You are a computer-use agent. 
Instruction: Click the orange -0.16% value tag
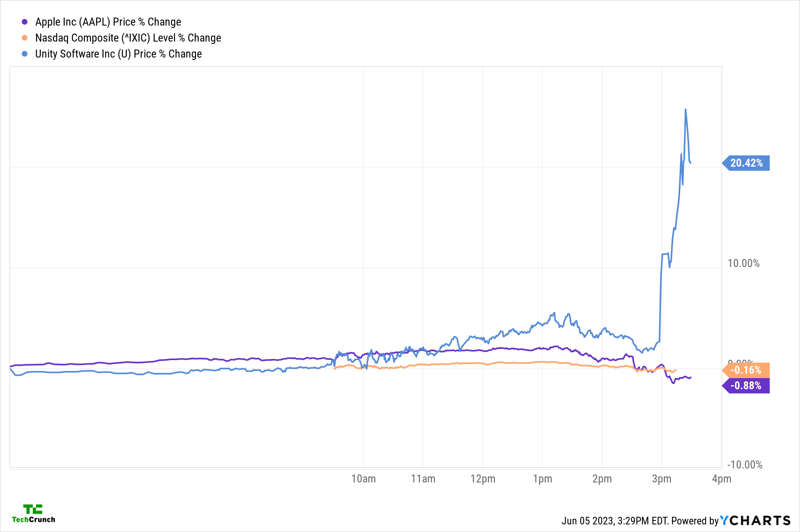coord(746,370)
